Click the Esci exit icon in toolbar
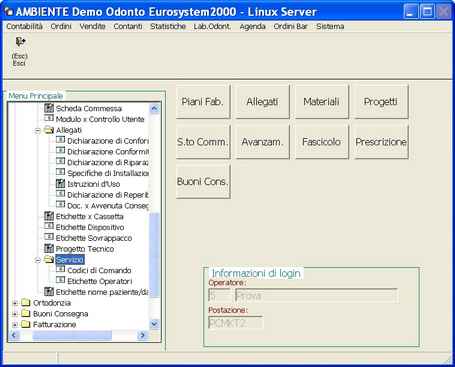This screenshot has height=367, width=455. (x=20, y=42)
